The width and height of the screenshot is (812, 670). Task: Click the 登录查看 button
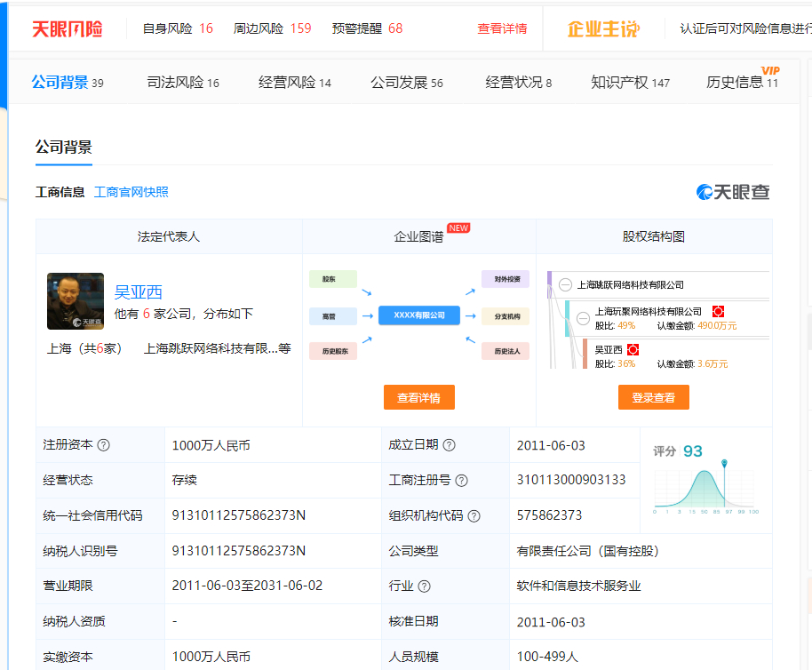pos(653,397)
